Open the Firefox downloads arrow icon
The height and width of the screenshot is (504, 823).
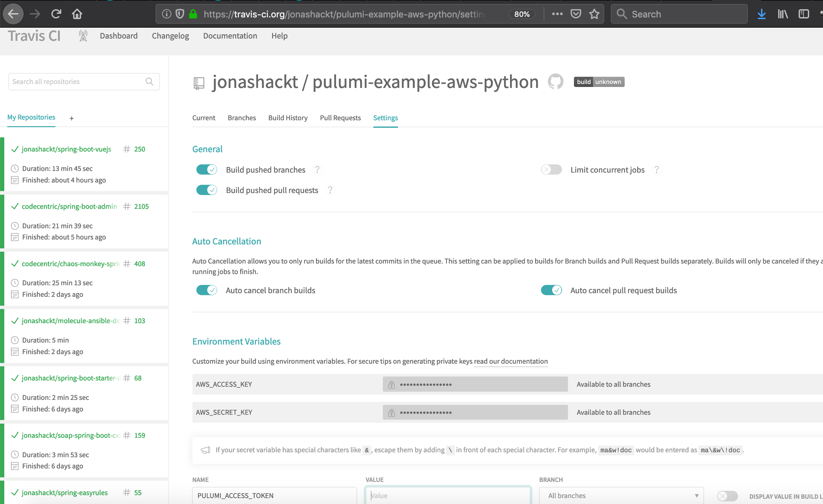(x=761, y=14)
